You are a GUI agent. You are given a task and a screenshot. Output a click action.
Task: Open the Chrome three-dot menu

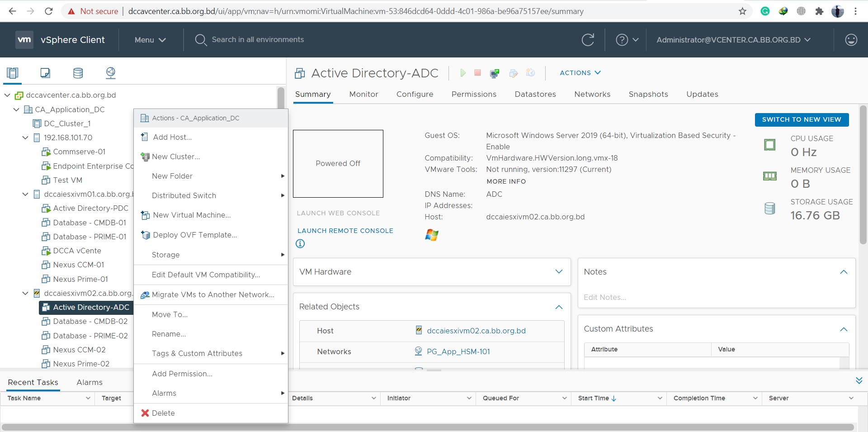tap(855, 11)
